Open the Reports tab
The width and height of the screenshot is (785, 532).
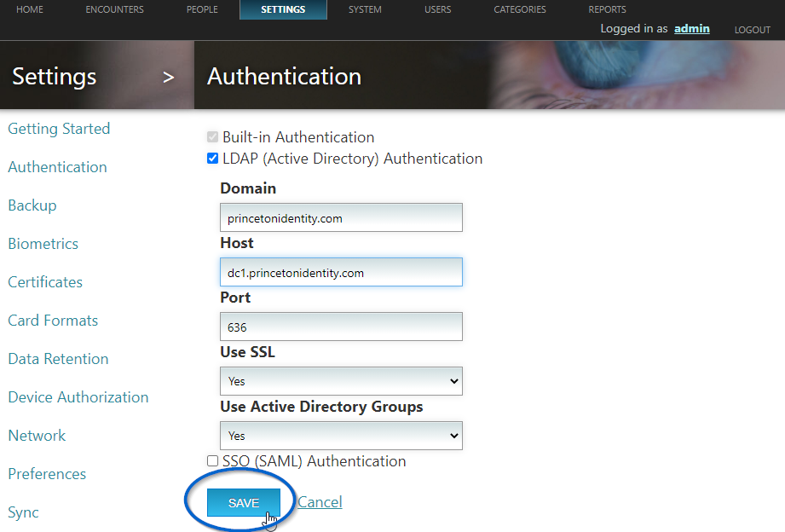tap(607, 9)
